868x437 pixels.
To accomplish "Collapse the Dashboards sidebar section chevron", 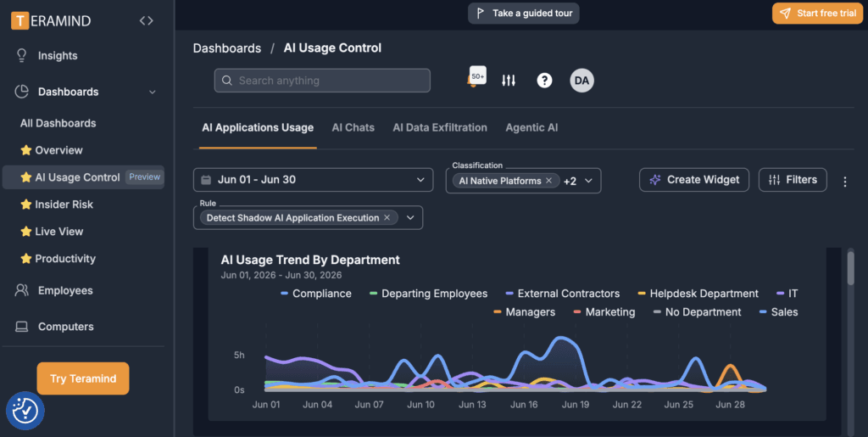I will click(x=153, y=92).
